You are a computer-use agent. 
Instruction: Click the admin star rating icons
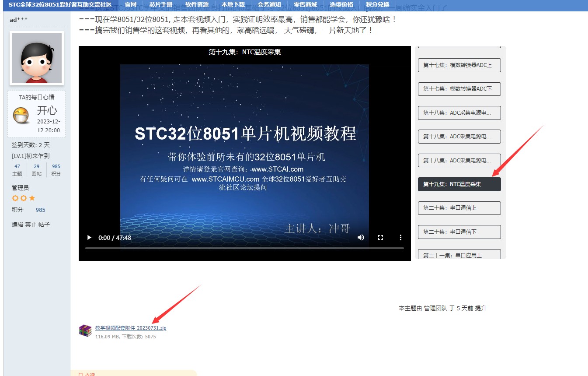click(24, 198)
